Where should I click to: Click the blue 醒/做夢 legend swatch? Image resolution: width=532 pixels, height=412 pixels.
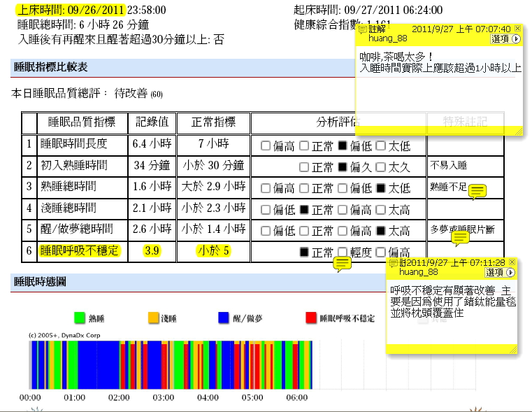click(x=224, y=318)
